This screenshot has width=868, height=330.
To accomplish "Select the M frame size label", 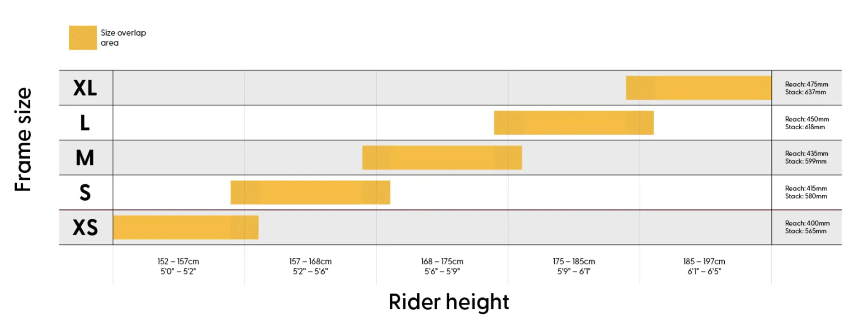I will pyautogui.click(x=85, y=158).
